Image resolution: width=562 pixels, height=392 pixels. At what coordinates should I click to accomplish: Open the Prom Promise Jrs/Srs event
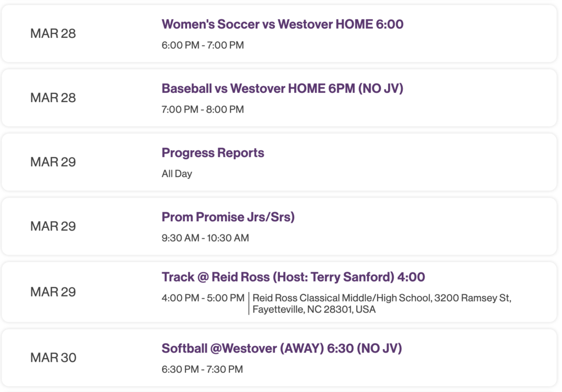click(228, 217)
